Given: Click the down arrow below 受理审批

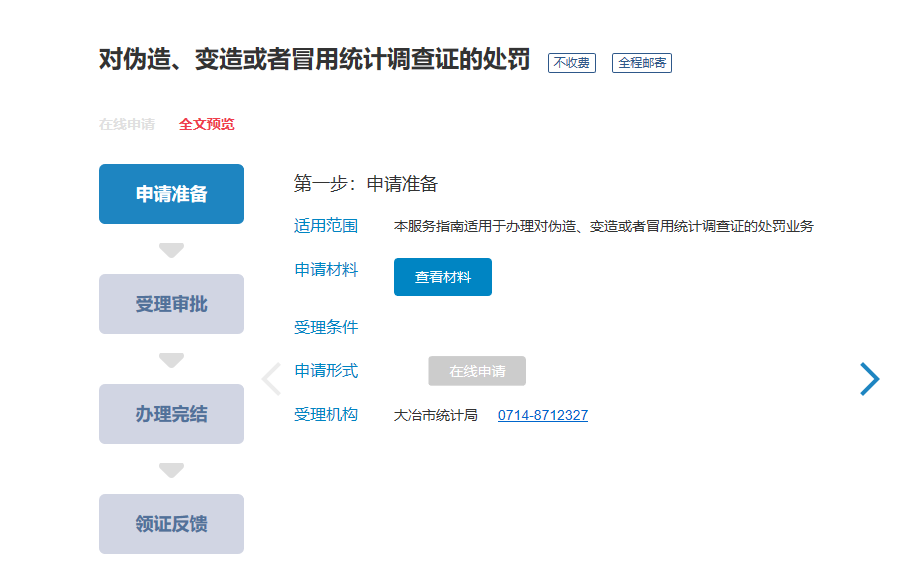Looking at the screenshot, I should point(172,360).
